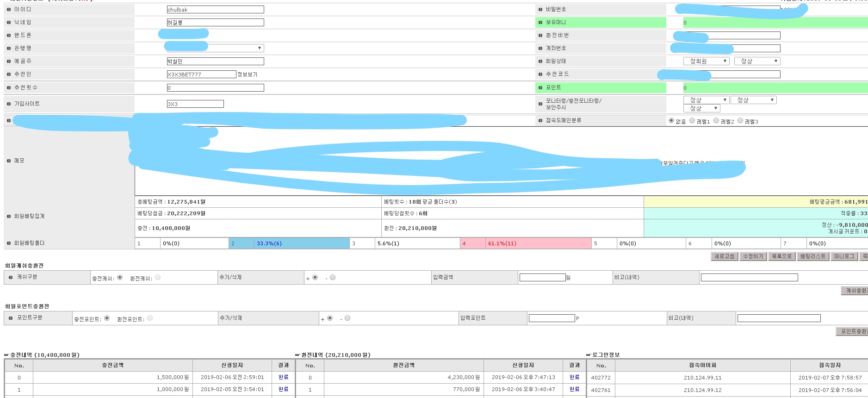Click the hand icon before 로그인정보 heading
The width and height of the screenshot is (868, 398).
point(589,355)
